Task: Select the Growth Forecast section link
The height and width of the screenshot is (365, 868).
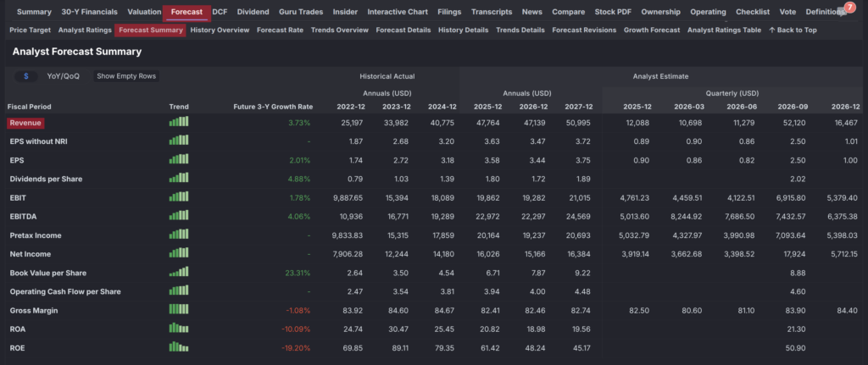Action: pyautogui.click(x=652, y=30)
